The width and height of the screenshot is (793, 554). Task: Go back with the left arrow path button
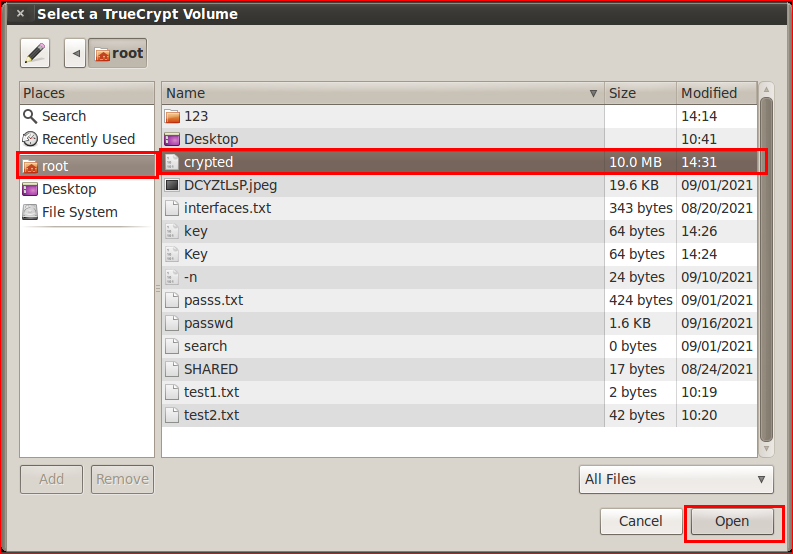point(75,53)
